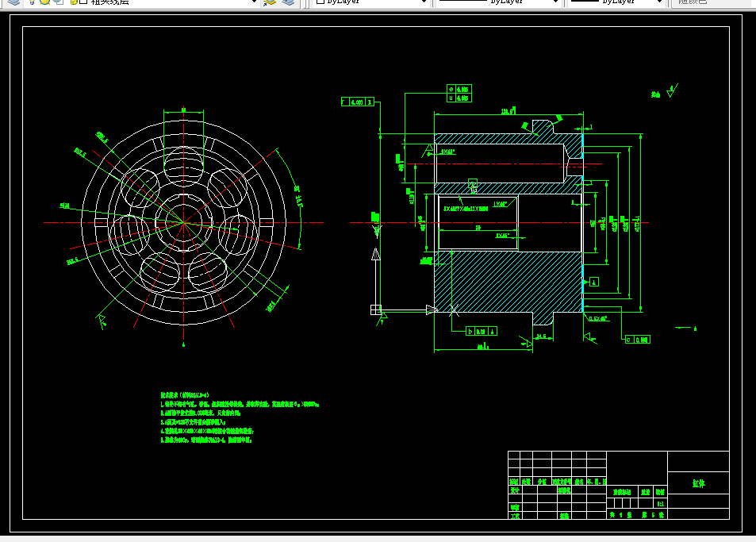Toggle the layer lock icon
Viewport: 756px width, 542px height.
click(x=74, y=2)
